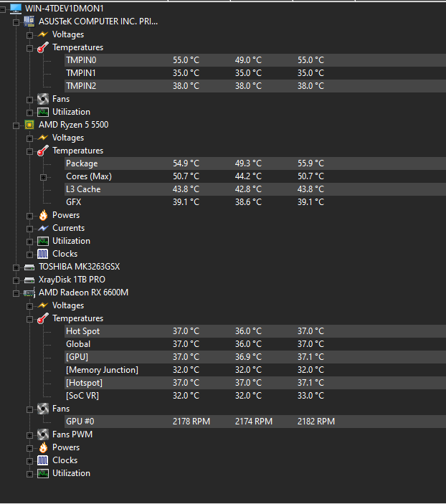Click the motherboard Voltages lightning icon

(43, 34)
